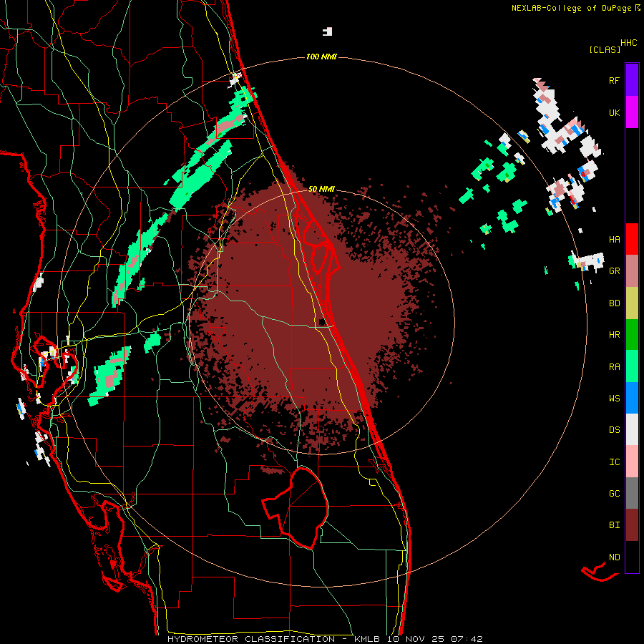Click the "10 NOV 25 07:42" timestamp
Viewport: 644px width, 644px height.
[x=434, y=639]
